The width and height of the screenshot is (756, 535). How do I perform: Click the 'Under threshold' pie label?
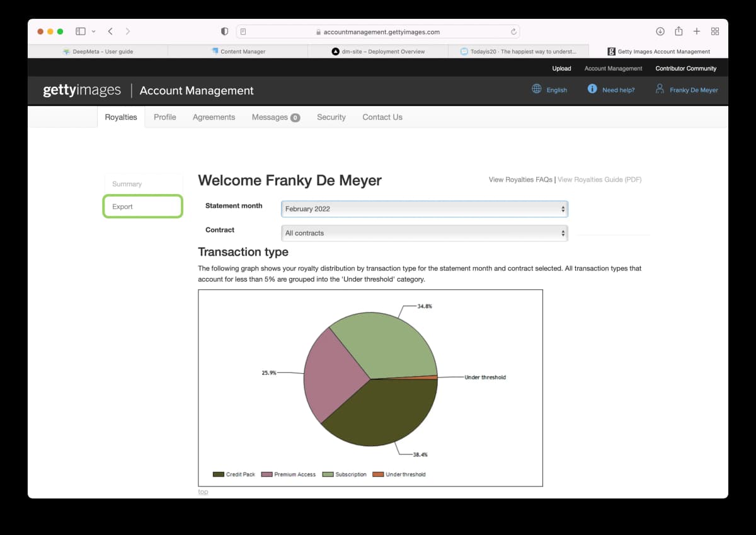(485, 377)
